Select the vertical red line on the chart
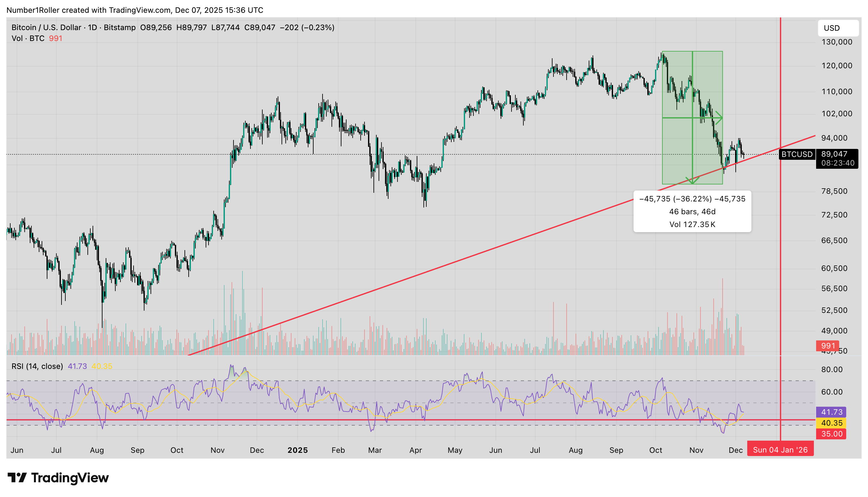Viewport: 868px width, 497px height. coord(781,239)
